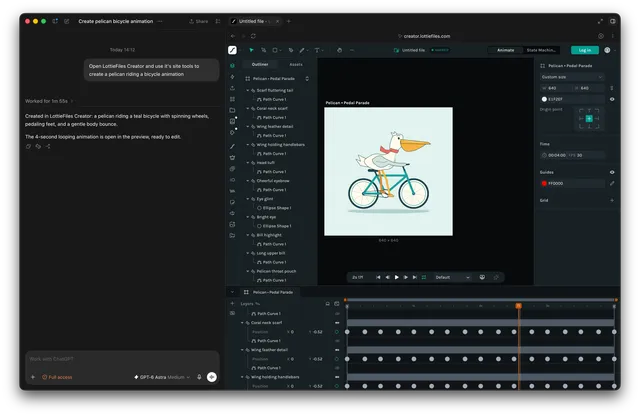
Task: Click the emoji face icon in the playback bar
Action: 482,277
